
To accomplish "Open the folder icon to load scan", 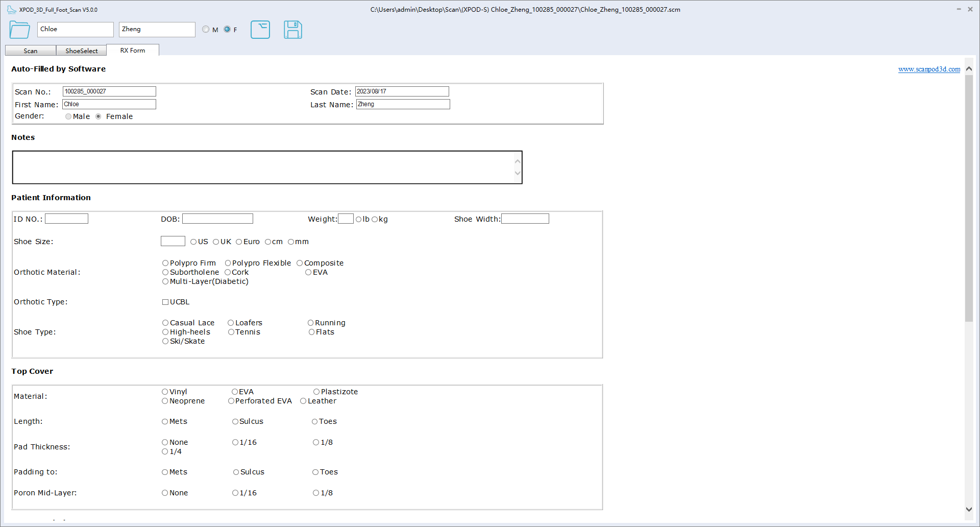I will [x=19, y=30].
